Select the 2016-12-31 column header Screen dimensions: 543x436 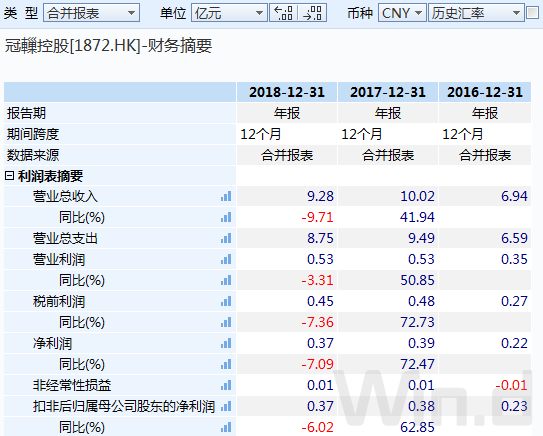485,92
